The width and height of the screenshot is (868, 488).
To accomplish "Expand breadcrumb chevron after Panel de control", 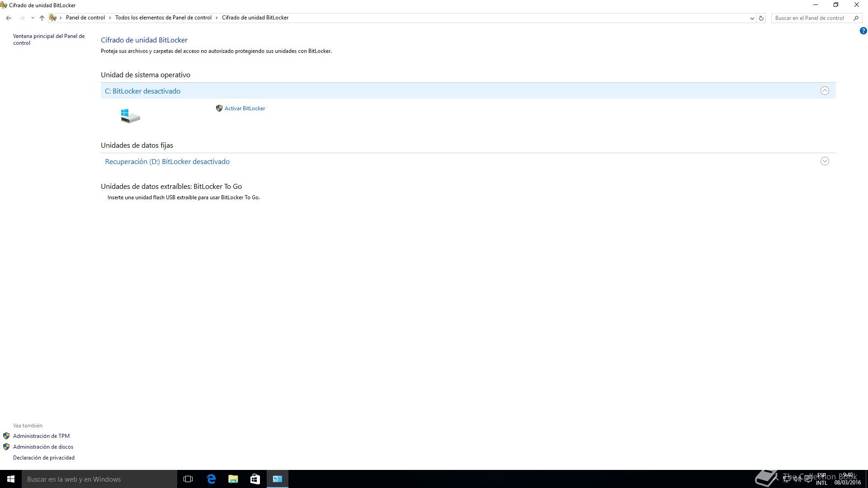I will 110,18.
